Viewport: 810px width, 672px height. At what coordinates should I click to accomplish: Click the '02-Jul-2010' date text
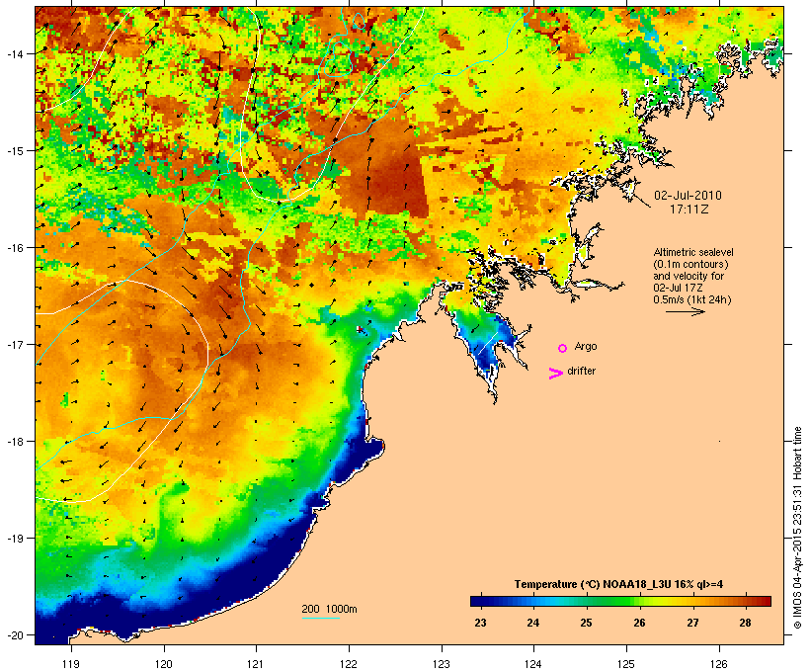[688, 196]
